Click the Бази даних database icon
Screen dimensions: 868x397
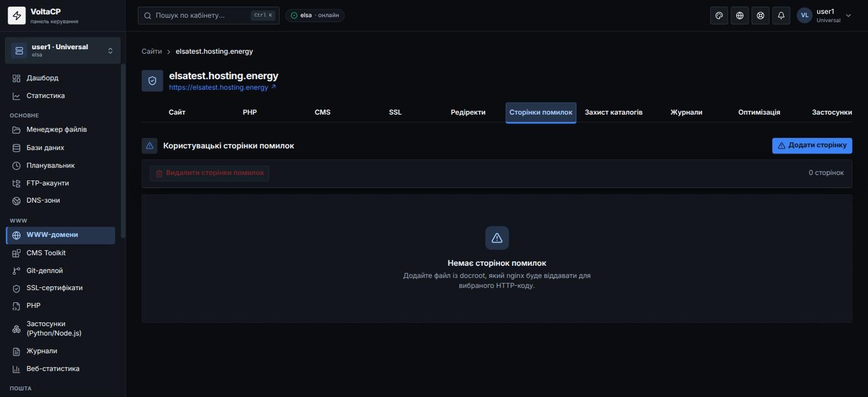pos(17,148)
